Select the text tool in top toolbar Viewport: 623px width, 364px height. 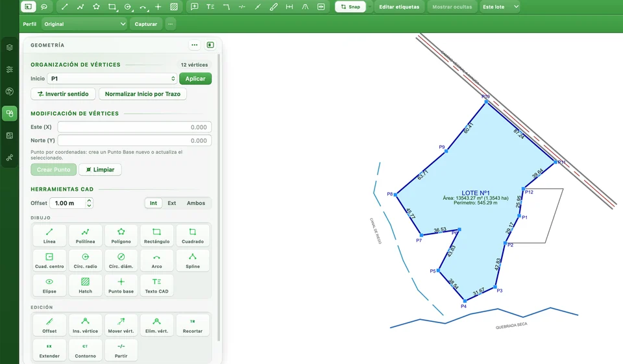(x=210, y=6)
